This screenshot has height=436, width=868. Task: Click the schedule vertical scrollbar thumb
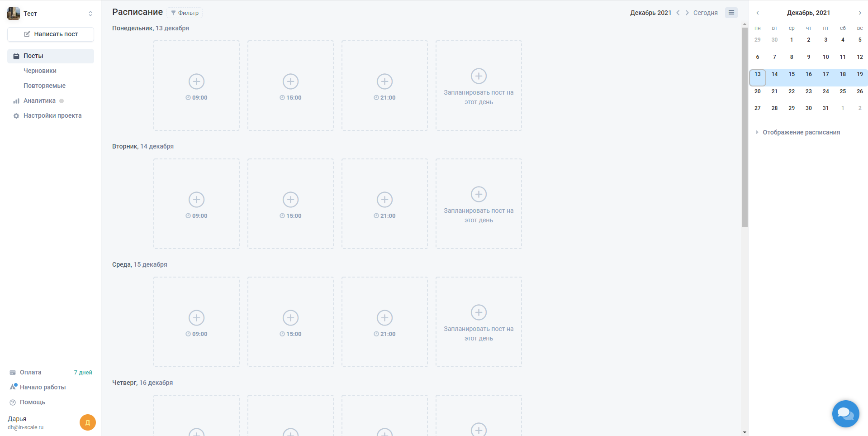click(x=745, y=127)
